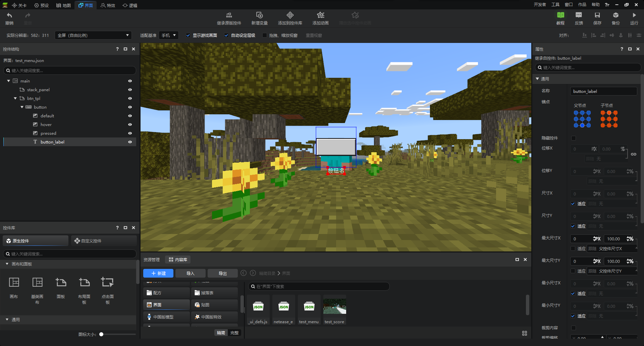The height and width of the screenshot is (346, 644).
Task: Open 父控件尺寸X follow dropdown
Action: point(612,248)
